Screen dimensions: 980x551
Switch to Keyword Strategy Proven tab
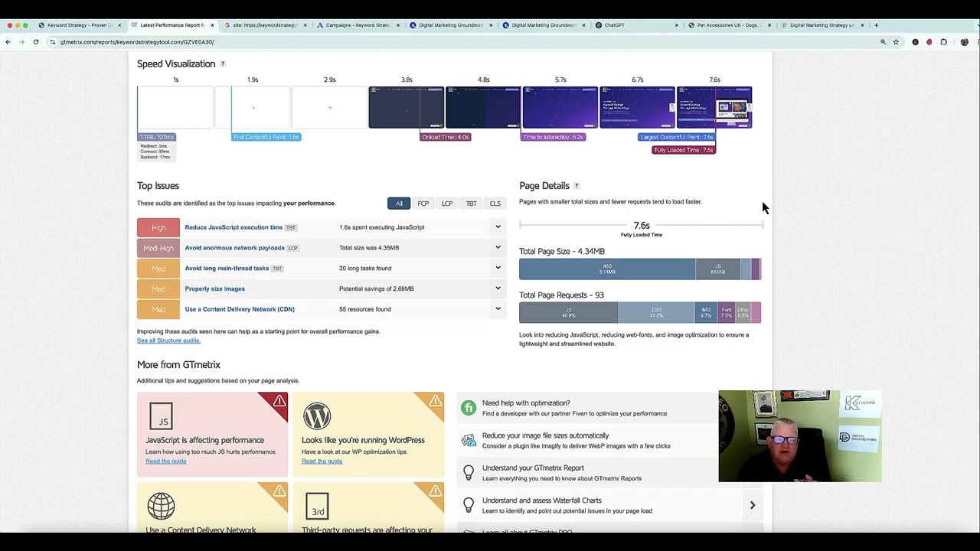[80, 25]
